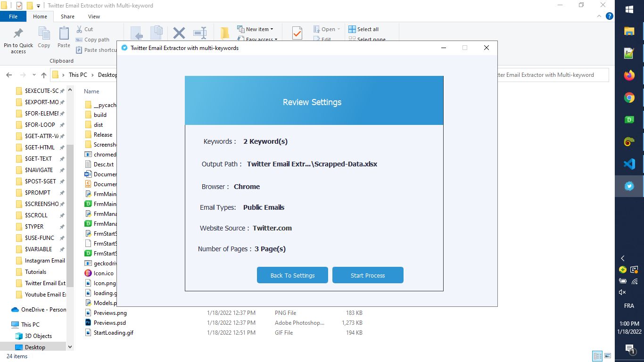
Task: Open the $SCREENSHOT quick access folder
Action: pos(40,204)
